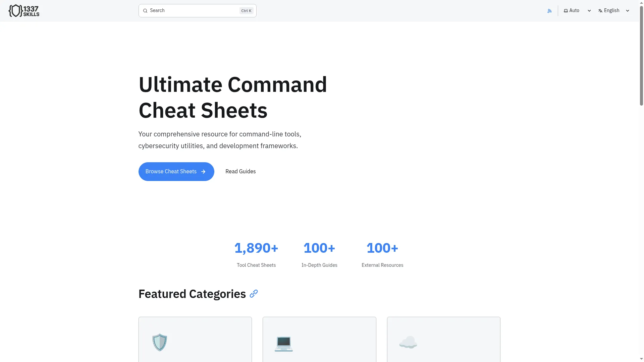
Task: Click the link anchor icon beside Featured Categories
Action: 254,294
